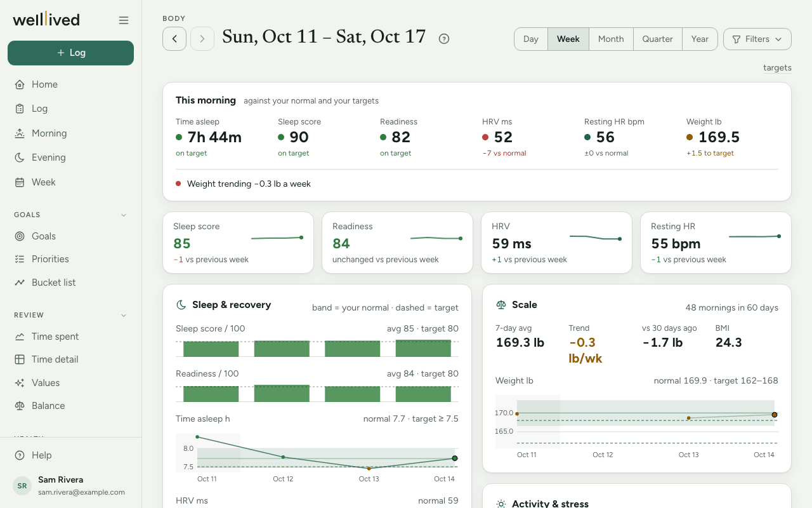Screen dimensions: 812x508
Task: Switch to Quarter view
Action: click(658, 39)
